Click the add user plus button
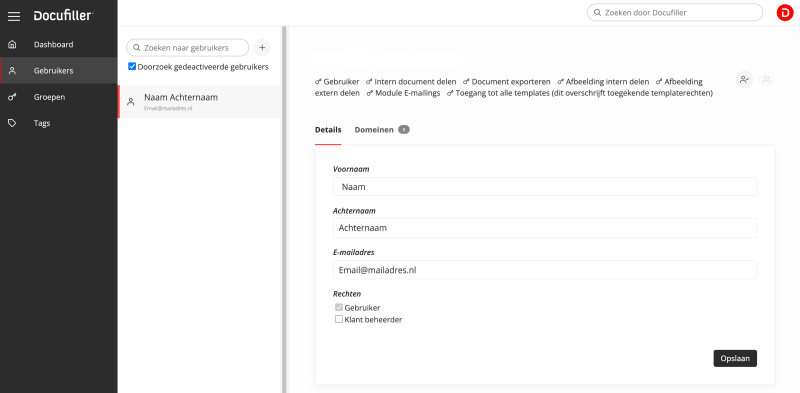 pyautogui.click(x=262, y=47)
